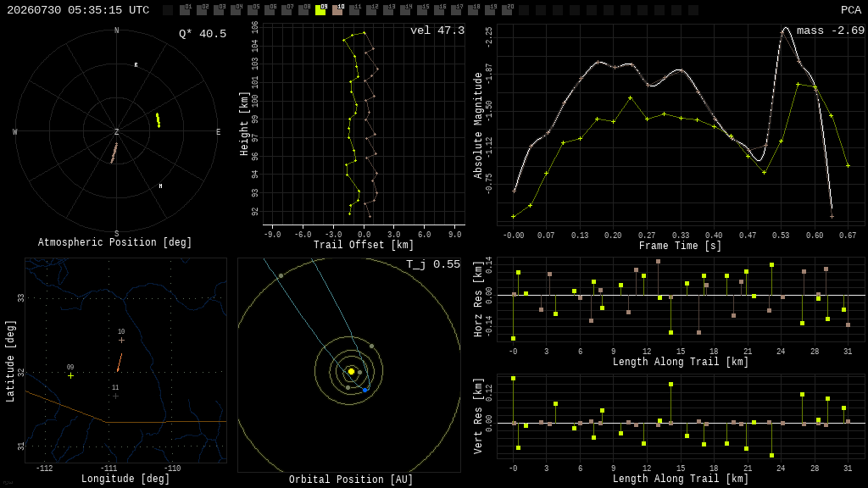This screenshot has height=488, width=868.
Task: Select the yellow-green station 09 box
Action: pos(320,10)
